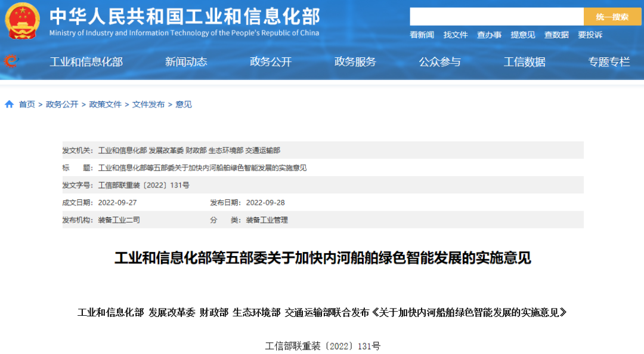Click the 统一搜索 search button

click(612, 17)
